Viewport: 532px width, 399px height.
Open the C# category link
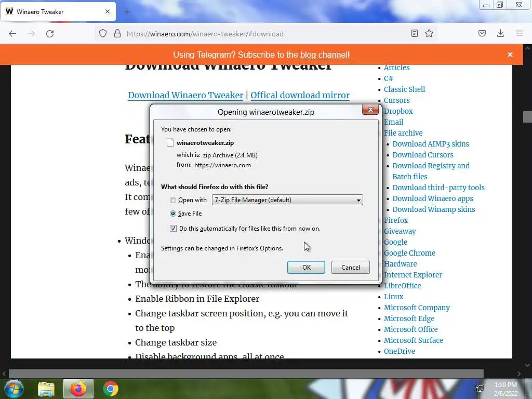[388, 78]
